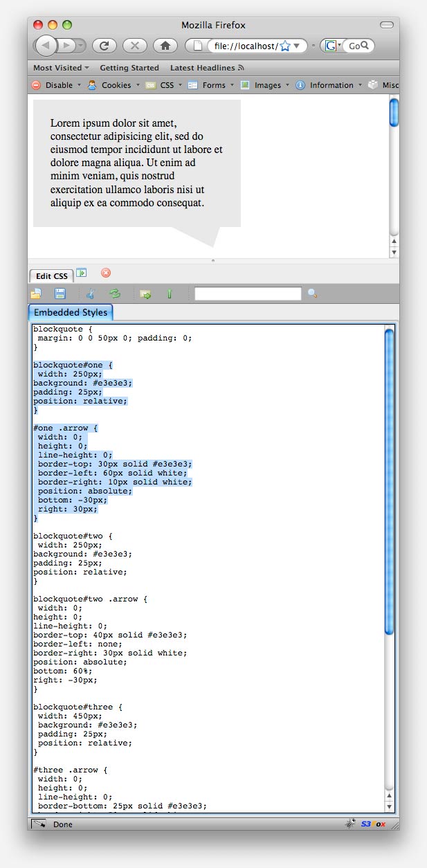The height and width of the screenshot is (868, 427).
Task: Click the page's vertical scrollbar thumb
Action: 394,112
